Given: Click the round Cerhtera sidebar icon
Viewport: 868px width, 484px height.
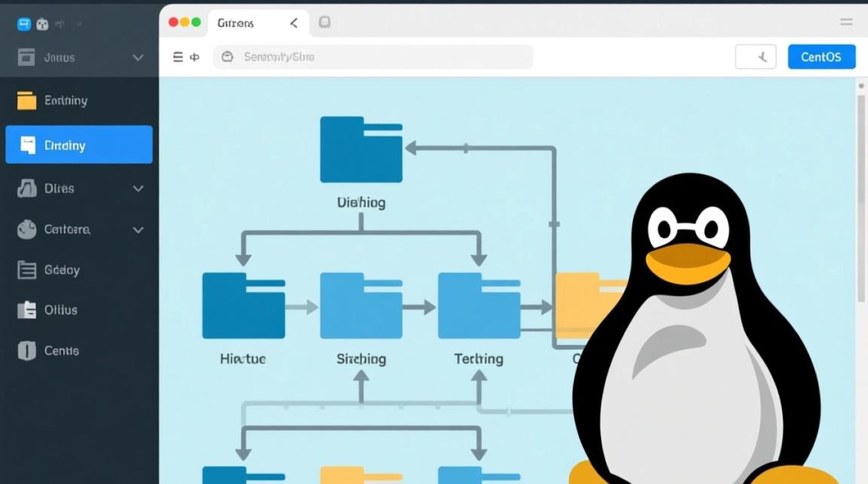Looking at the screenshot, I should tap(26, 229).
